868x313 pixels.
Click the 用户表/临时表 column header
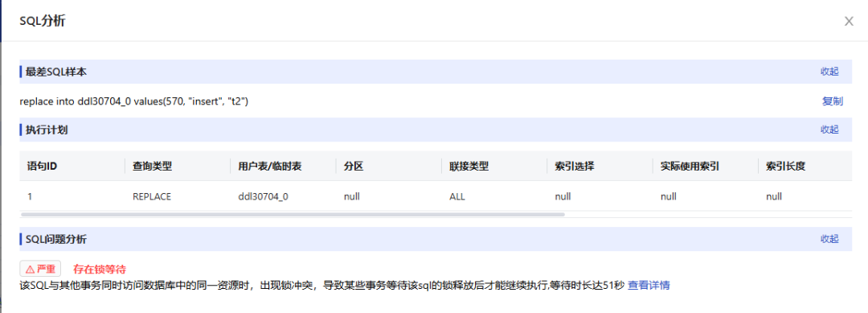point(270,166)
